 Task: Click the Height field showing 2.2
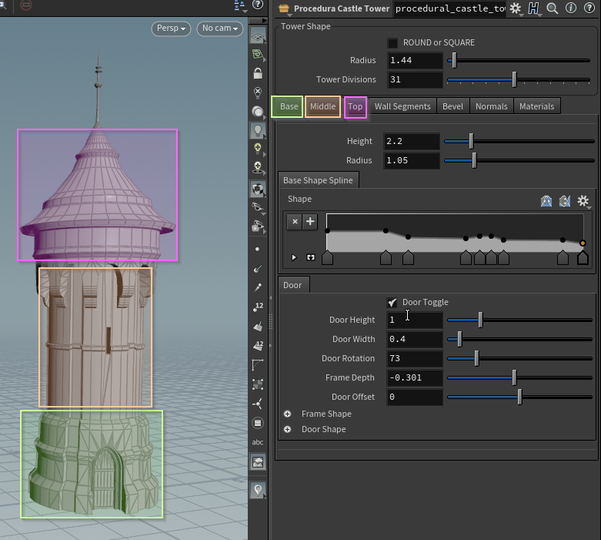click(412, 141)
